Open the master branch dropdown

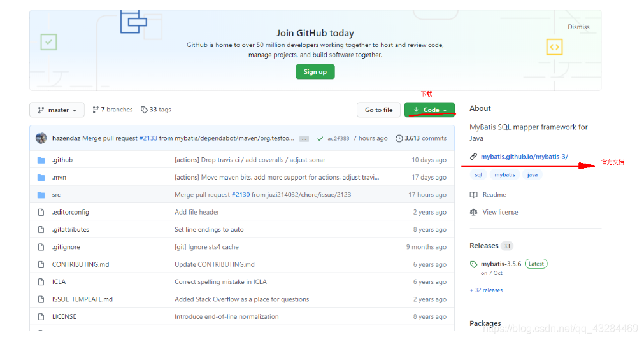pyautogui.click(x=57, y=110)
